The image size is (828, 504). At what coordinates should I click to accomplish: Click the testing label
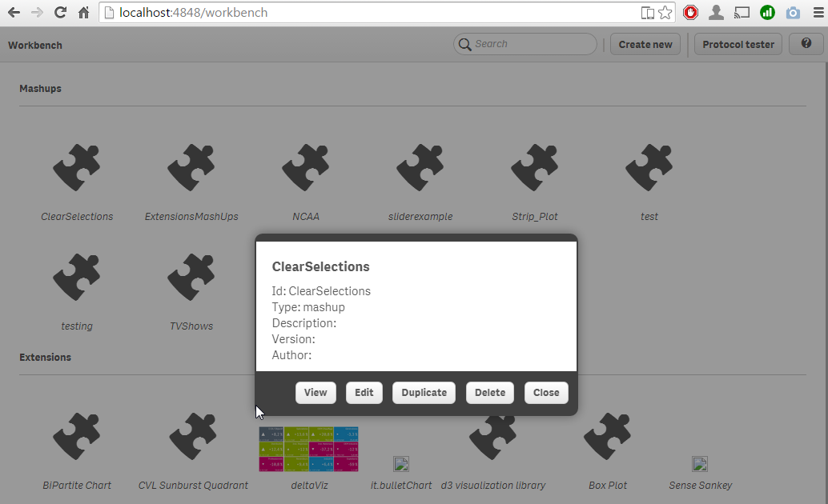pyautogui.click(x=77, y=326)
